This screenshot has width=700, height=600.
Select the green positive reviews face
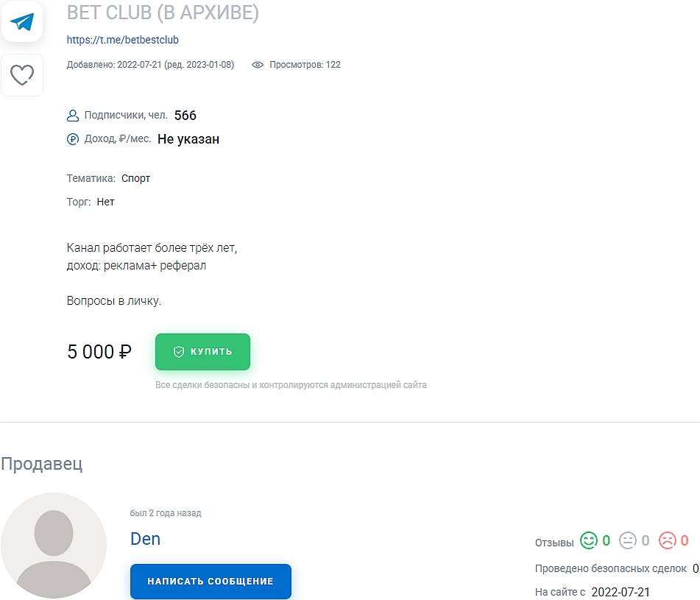click(x=589, y=540)
